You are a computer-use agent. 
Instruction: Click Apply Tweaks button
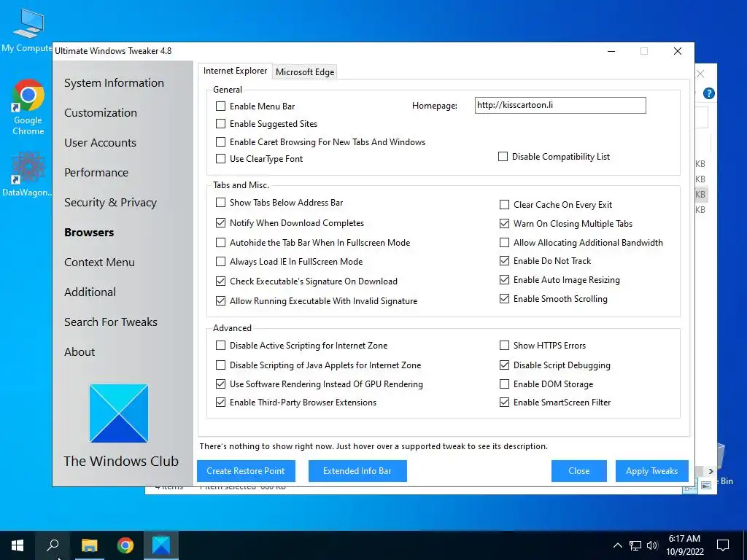pyautogui.click(x=651, y=471)
